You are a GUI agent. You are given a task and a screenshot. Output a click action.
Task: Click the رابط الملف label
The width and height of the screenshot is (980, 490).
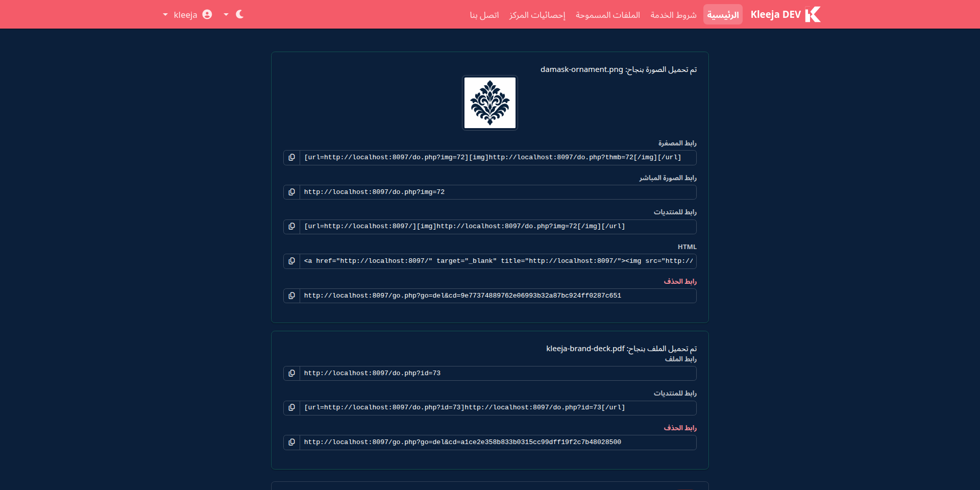(x=680, y=359)
